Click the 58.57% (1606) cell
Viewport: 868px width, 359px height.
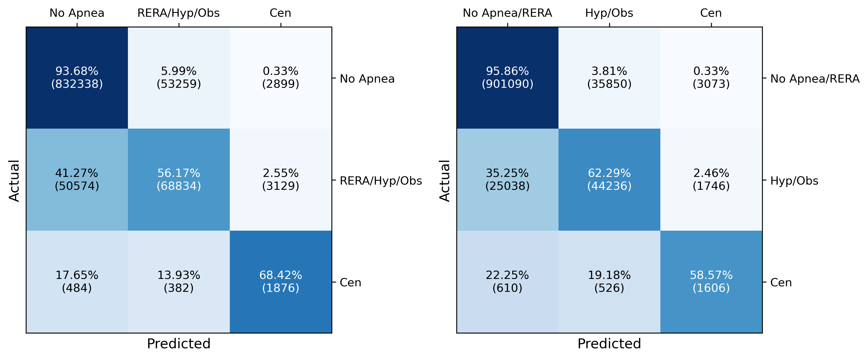tap(711, 281)
